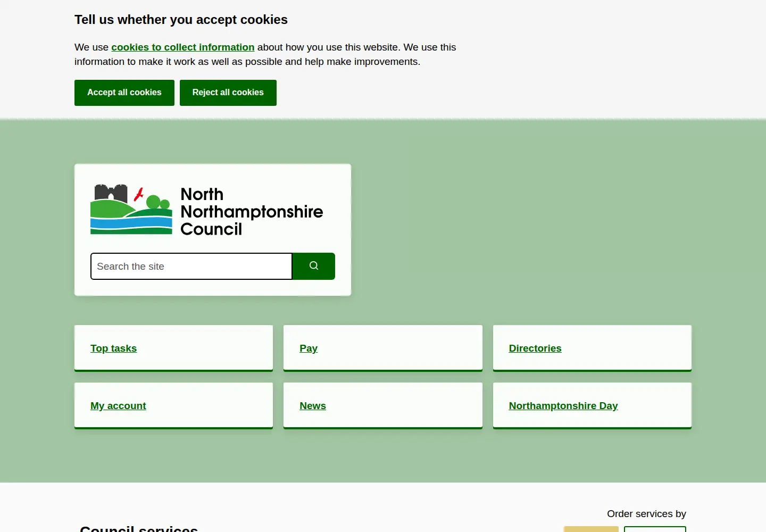Reject all cookies

pos(228,93)
